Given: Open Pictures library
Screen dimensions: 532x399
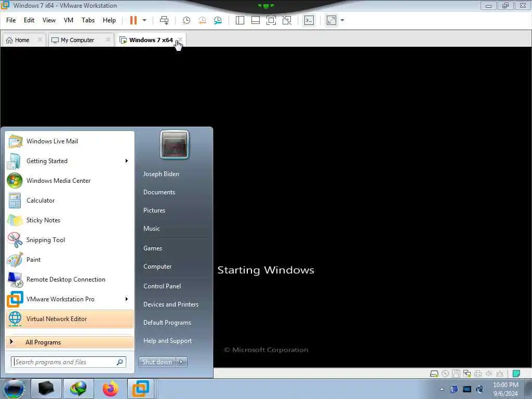Looking at the screenshot, I should pos(154,210).
